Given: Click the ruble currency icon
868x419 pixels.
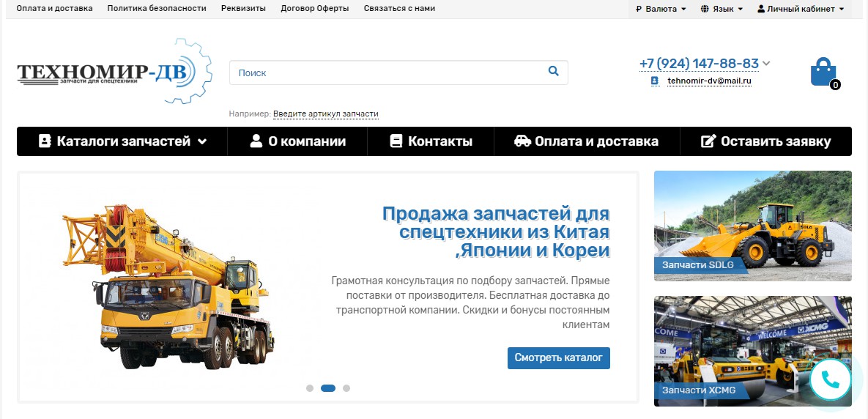Looking at the screenshot, I should (639, 9).
